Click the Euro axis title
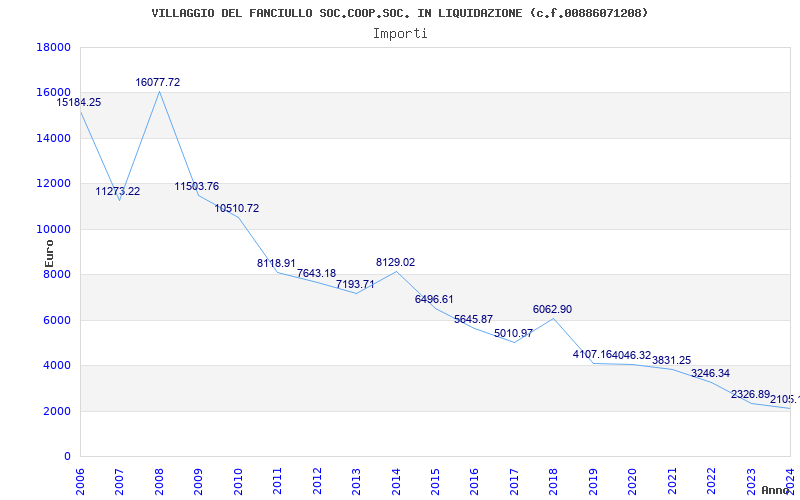 49,253
